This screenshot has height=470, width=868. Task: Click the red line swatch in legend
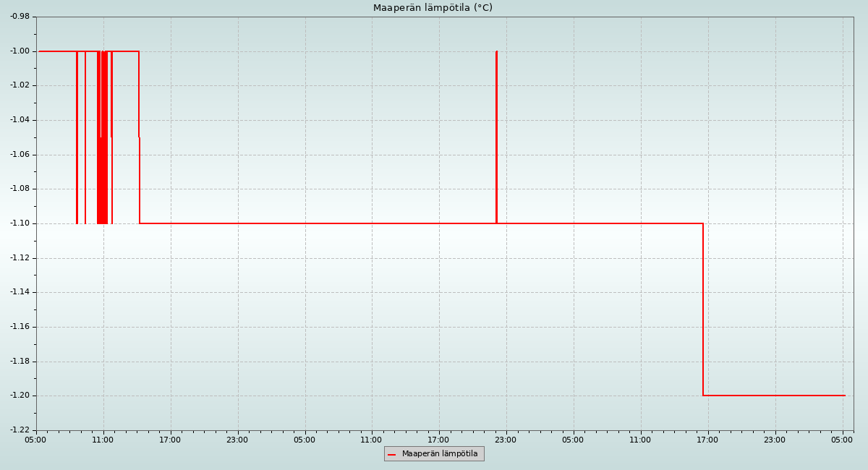(391, 454)
